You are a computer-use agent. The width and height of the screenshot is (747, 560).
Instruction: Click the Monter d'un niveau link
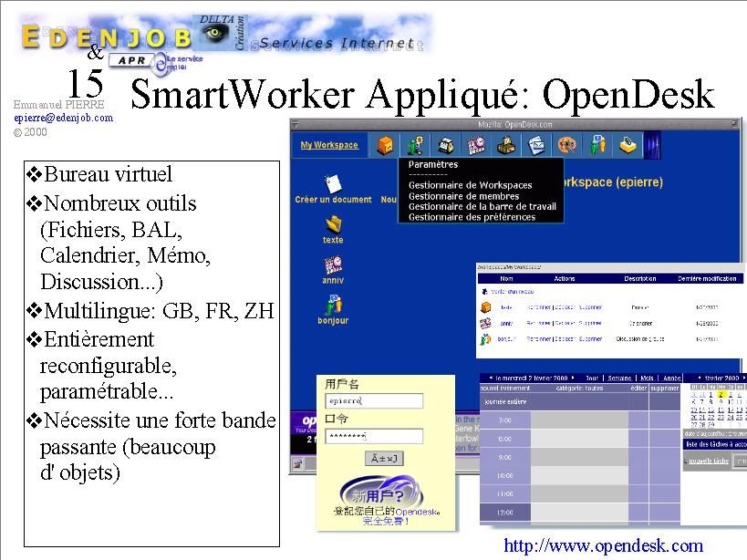(512, 292)
